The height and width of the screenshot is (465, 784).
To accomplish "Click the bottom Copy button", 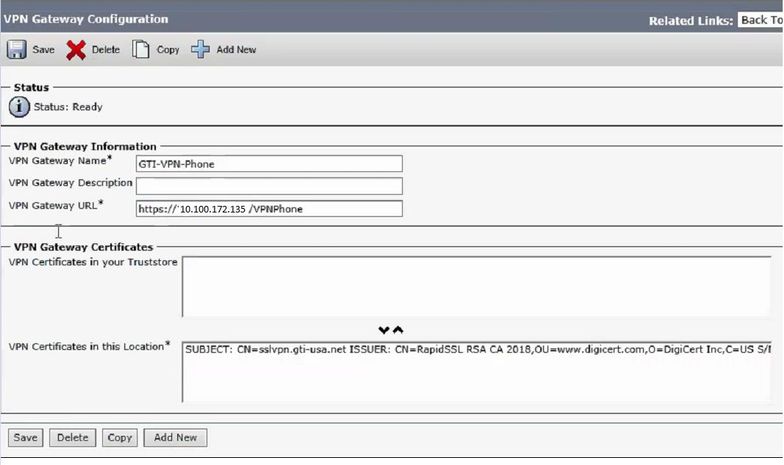I will click(120, 438).
